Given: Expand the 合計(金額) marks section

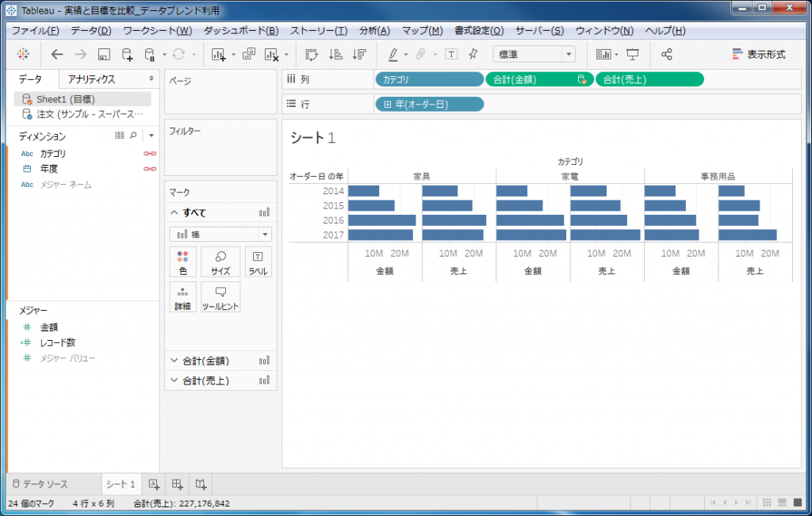Looking at the screenshot, I should click(x=174, y=361).
